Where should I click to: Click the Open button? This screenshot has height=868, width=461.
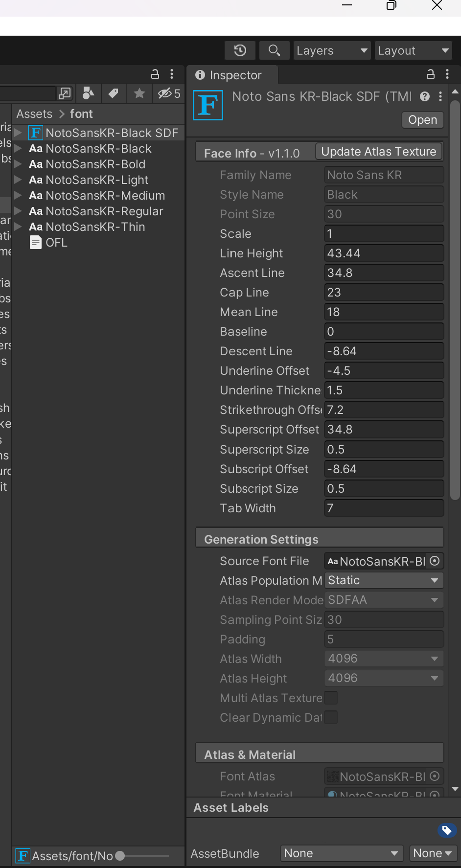point(423,120)
